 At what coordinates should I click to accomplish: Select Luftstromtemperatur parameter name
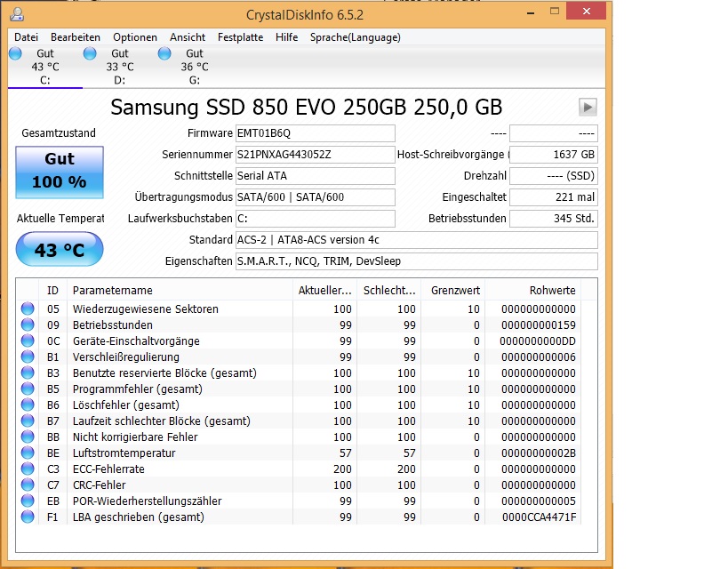pyautogui.click(x=124, y=453)
